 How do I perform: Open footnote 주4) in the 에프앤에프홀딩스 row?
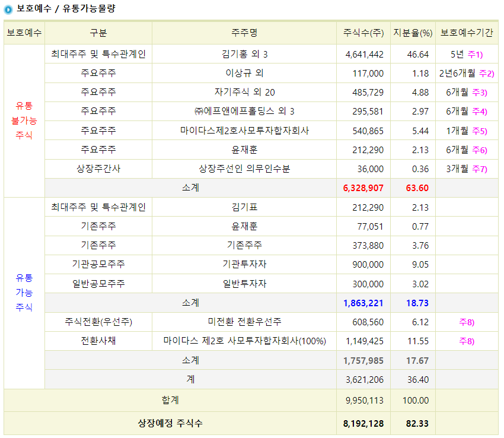click(x=480, y=112)
